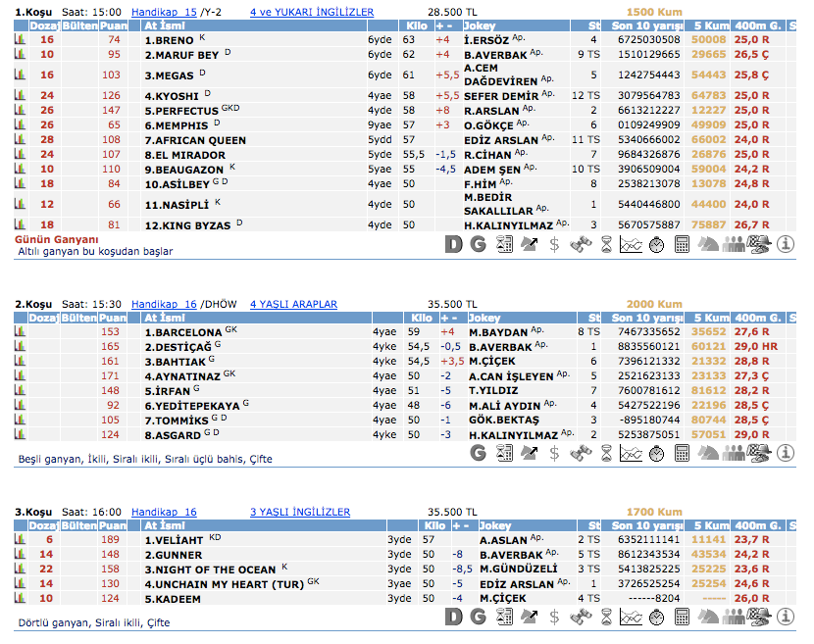This screenshot has width=814, height=644.
Task: Click the binoculars icon in race 1 toolbar
Action: pyautogui.click(x=580, y=244)
